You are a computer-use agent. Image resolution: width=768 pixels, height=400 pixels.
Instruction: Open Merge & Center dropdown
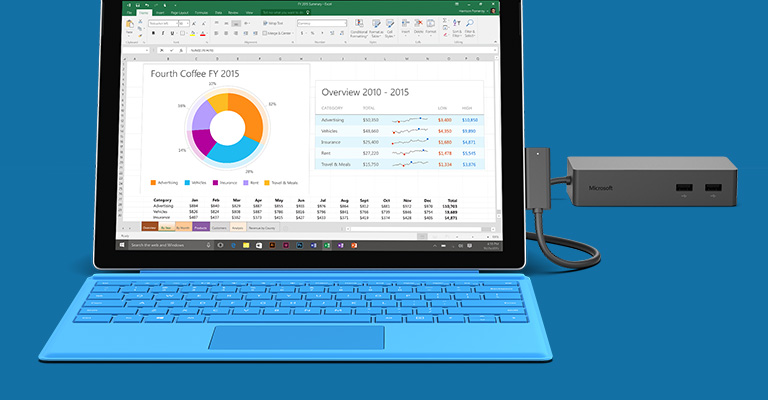(x=293, y=33)
